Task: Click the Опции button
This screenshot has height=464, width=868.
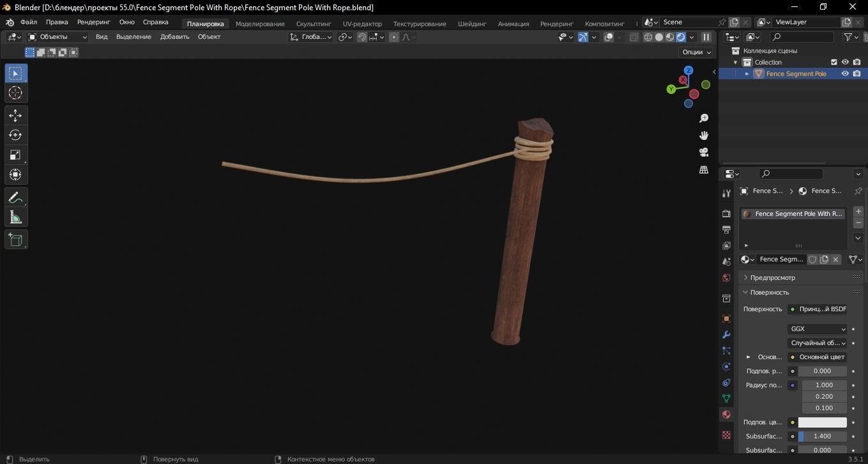Action: [x=696, y=52]
